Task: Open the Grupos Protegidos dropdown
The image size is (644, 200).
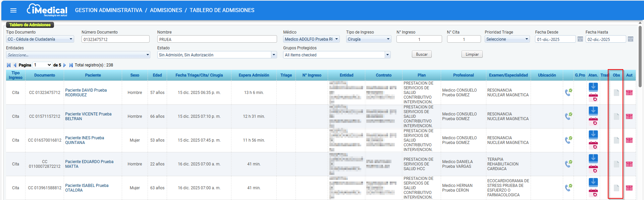Action: click(388, 55)
